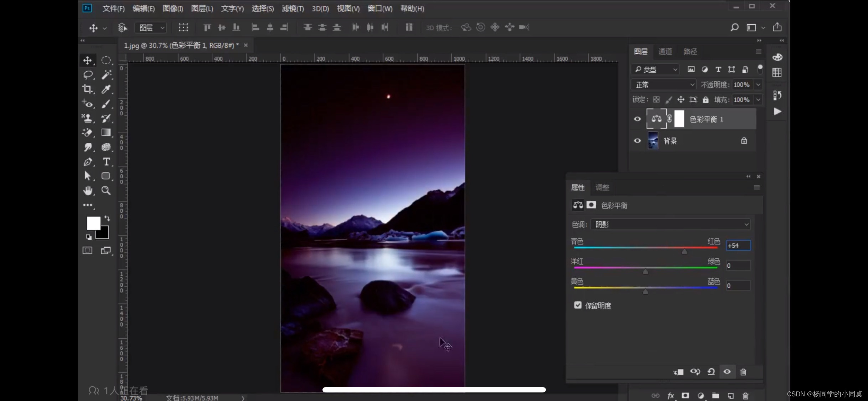The height and width of the screenshot is (401, 868).
Task: Select the Zoom tool
Action: [x=106, y=190]
